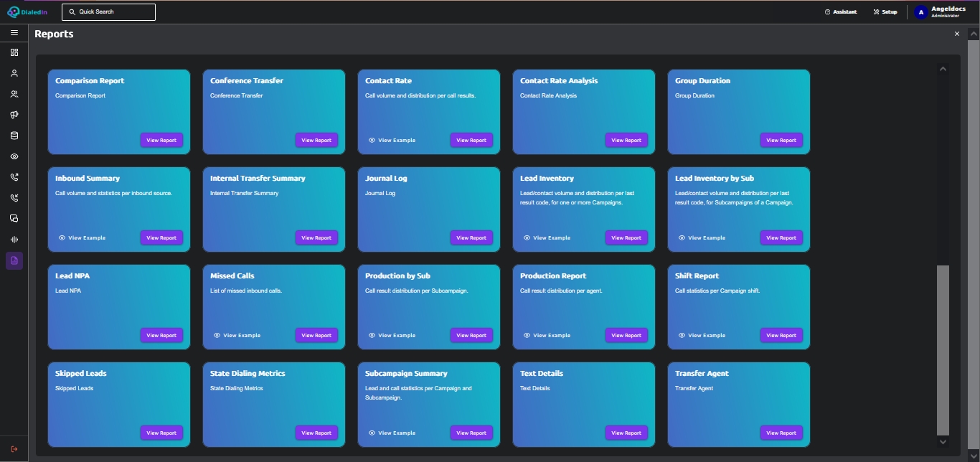980x462 pixels.
Task: View Report for Missed Calls
Action: point(316,336)
